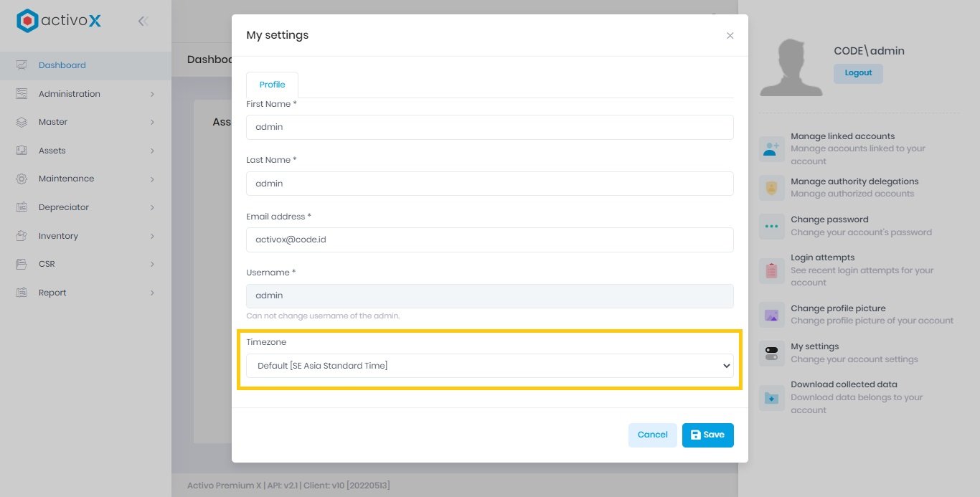
Task: Open the Depreciator menu item
Action: [x=64, y=207]
